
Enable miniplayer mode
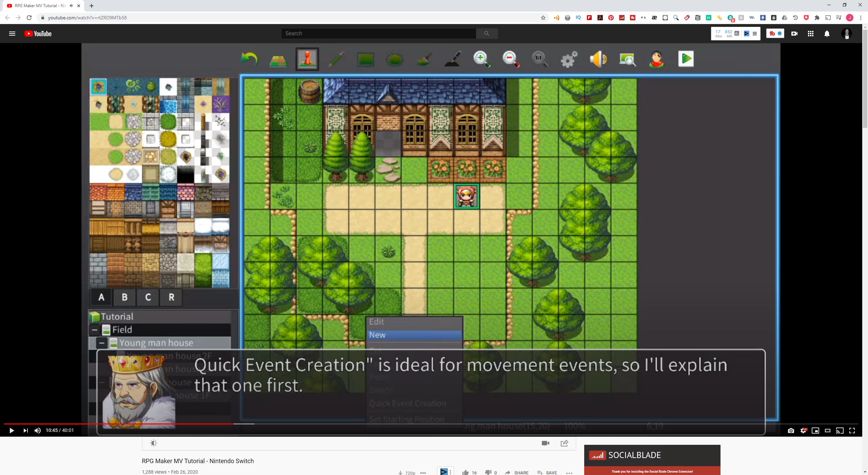pos(815,431)
